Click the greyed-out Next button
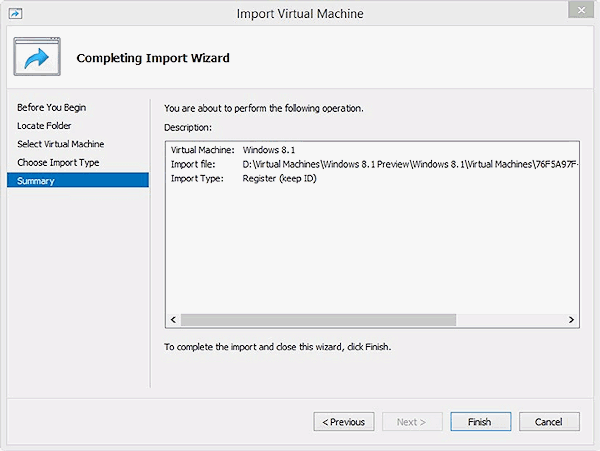This screenshot has width=600, height=451. [x=411, y=422]
